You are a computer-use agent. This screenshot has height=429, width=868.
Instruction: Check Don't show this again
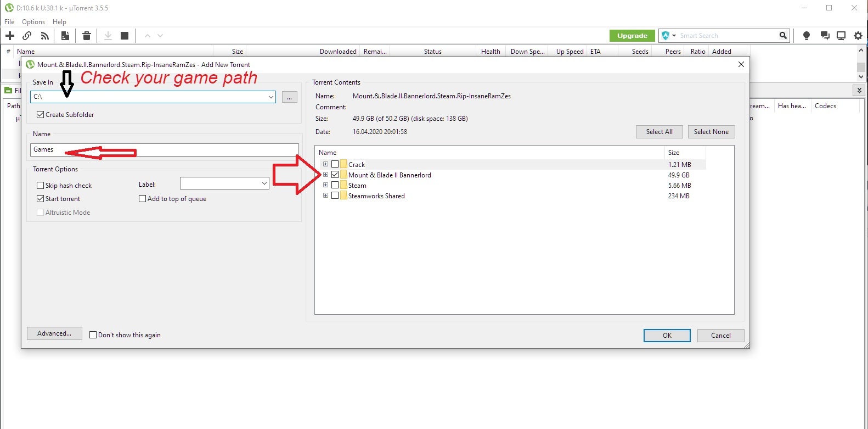(93, 335)
